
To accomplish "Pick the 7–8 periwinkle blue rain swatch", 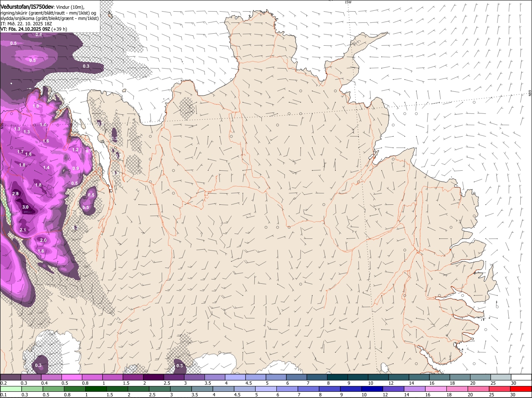I will [309, 389].
